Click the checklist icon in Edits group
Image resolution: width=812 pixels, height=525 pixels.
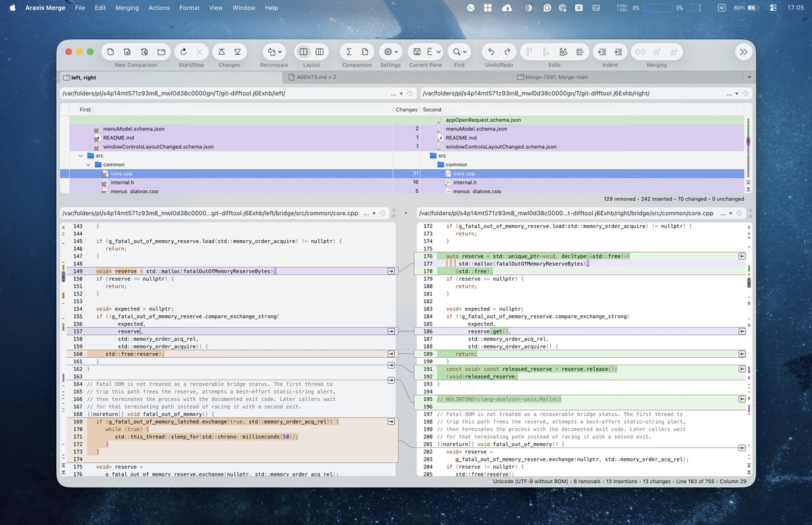(x=580, y=51)
